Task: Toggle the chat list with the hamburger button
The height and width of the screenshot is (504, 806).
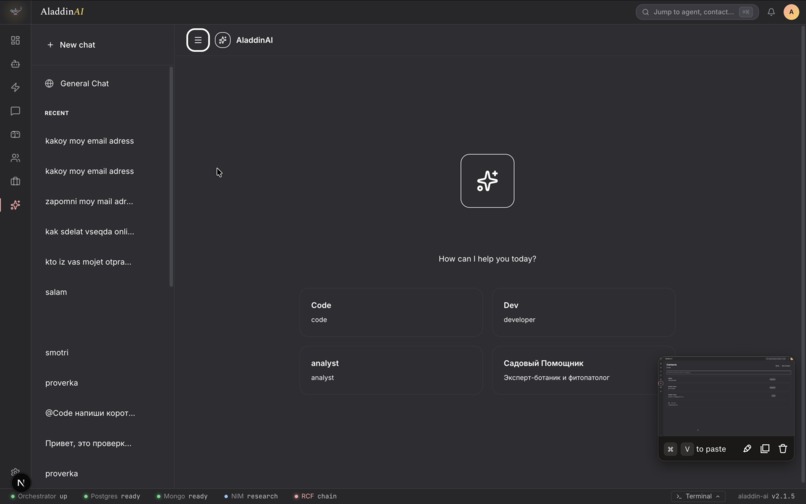Action: click(198, 40)
